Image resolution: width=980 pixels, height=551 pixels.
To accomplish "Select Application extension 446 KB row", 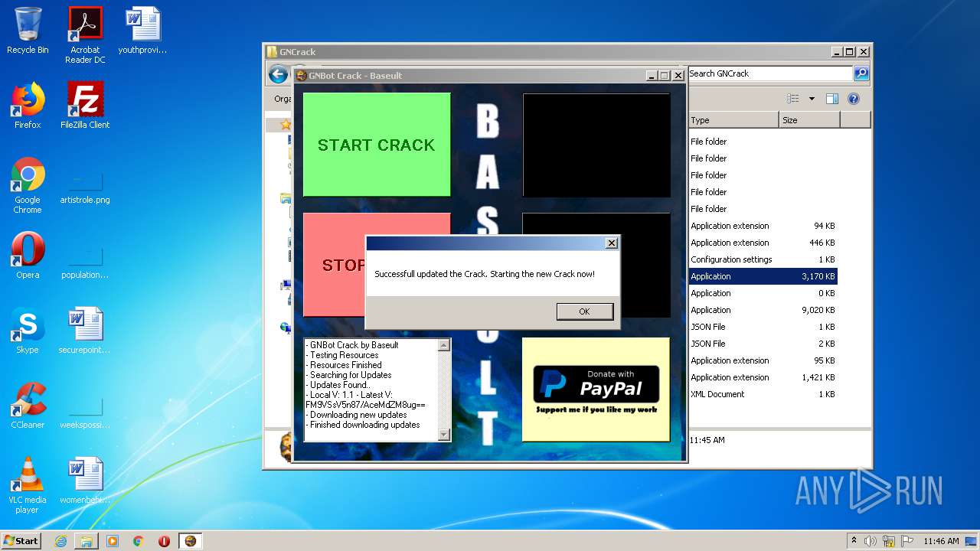I will pyautogui.click(x=763, y=243).
